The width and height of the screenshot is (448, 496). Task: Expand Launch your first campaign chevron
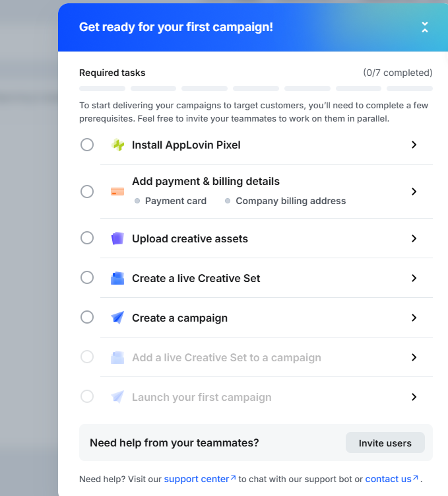click(414, 397)
